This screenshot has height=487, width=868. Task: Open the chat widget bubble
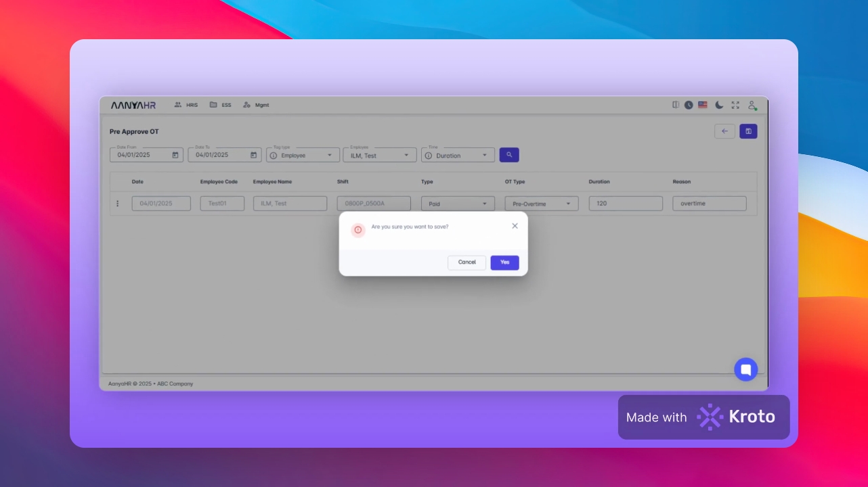(x=746, y=369)
